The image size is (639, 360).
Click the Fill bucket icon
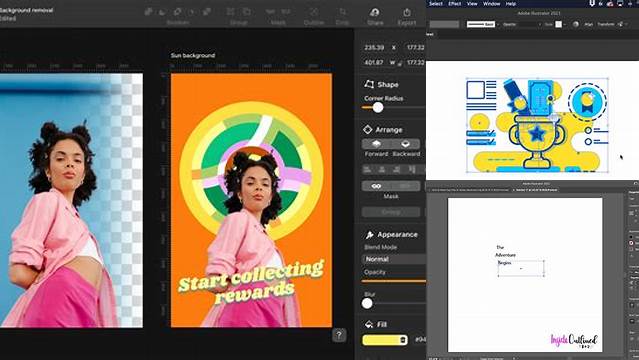tap(369, 324)
